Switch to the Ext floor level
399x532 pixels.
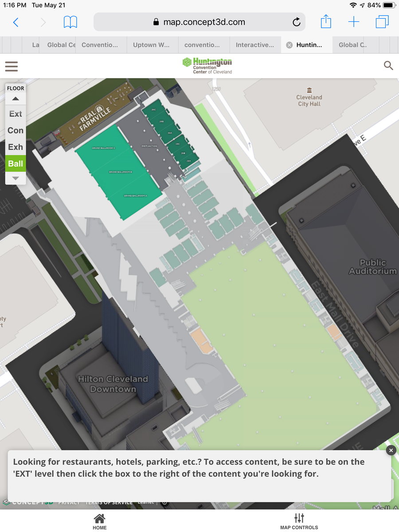16,114
